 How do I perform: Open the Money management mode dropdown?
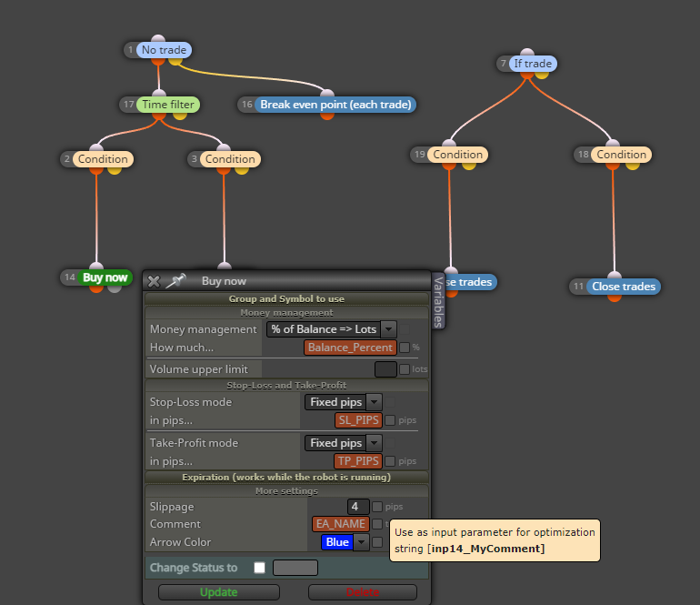coord(331,329)
